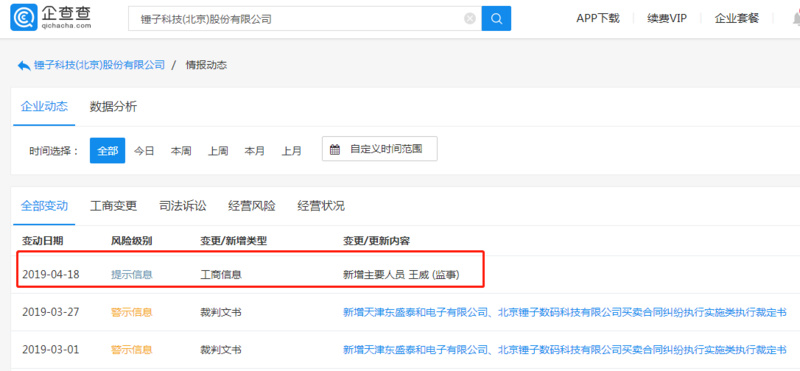800x371 pixels.
Task: Click 裁判文书 in the 2019-03-01 row
Action: tap(220, 350)
